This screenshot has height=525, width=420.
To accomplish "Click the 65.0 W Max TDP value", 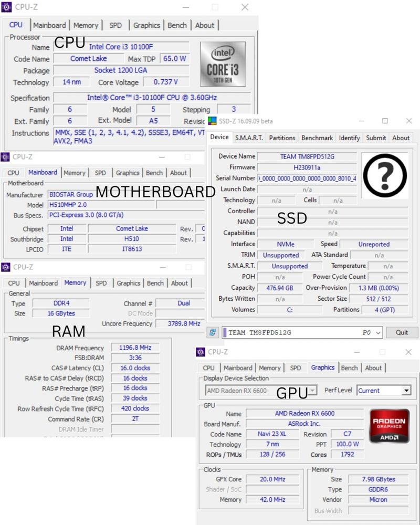I will [x=174, y=59].
